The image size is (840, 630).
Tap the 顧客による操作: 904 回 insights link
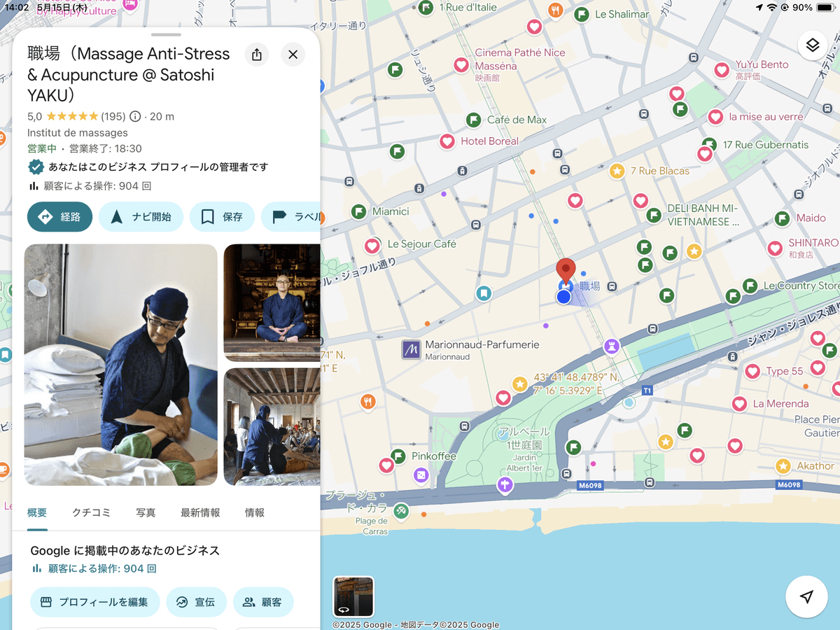click(x=93, y=568)
